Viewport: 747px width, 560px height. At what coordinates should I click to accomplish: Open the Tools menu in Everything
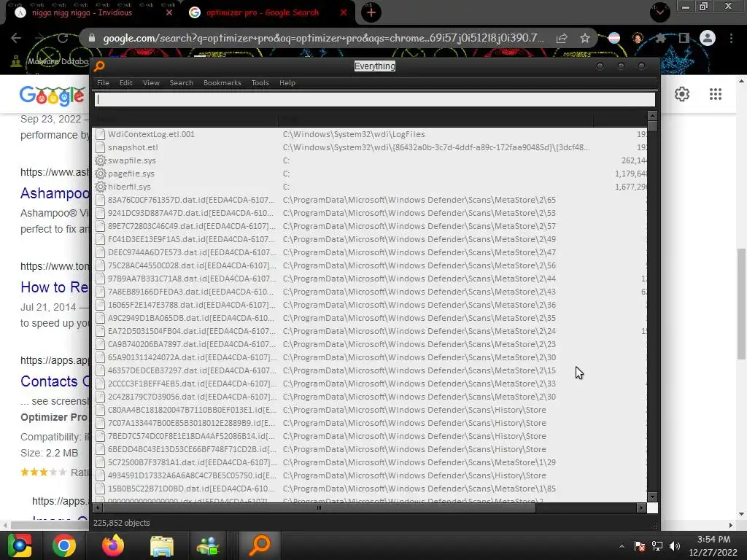pyautogui.click(x=260, y=83)
